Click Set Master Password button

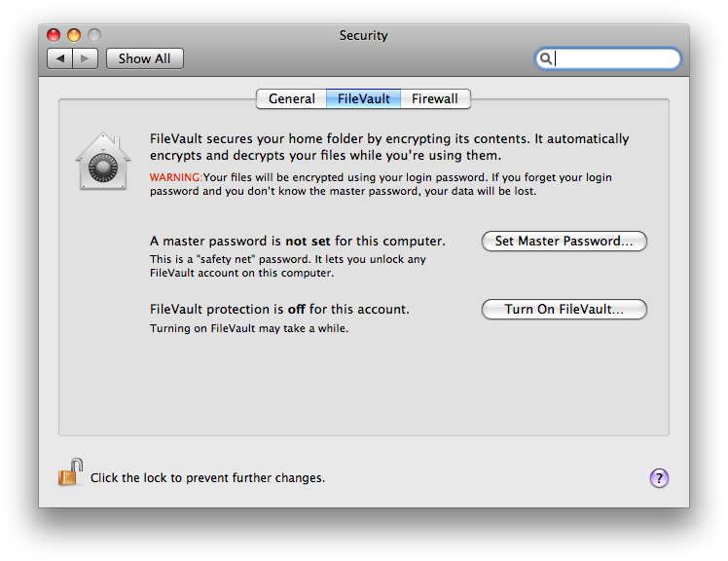[564, 241]
